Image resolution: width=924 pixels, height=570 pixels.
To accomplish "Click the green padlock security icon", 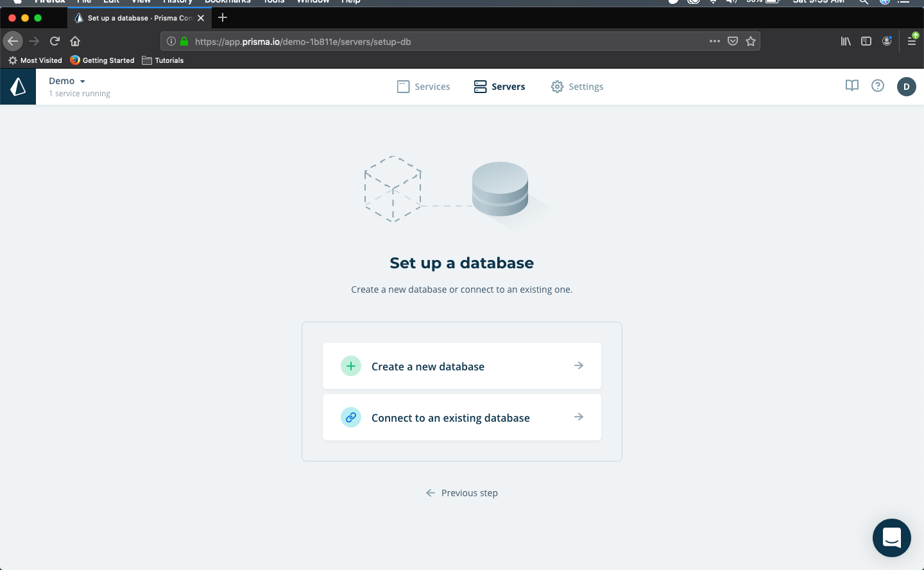I will [x=184, y=41].
